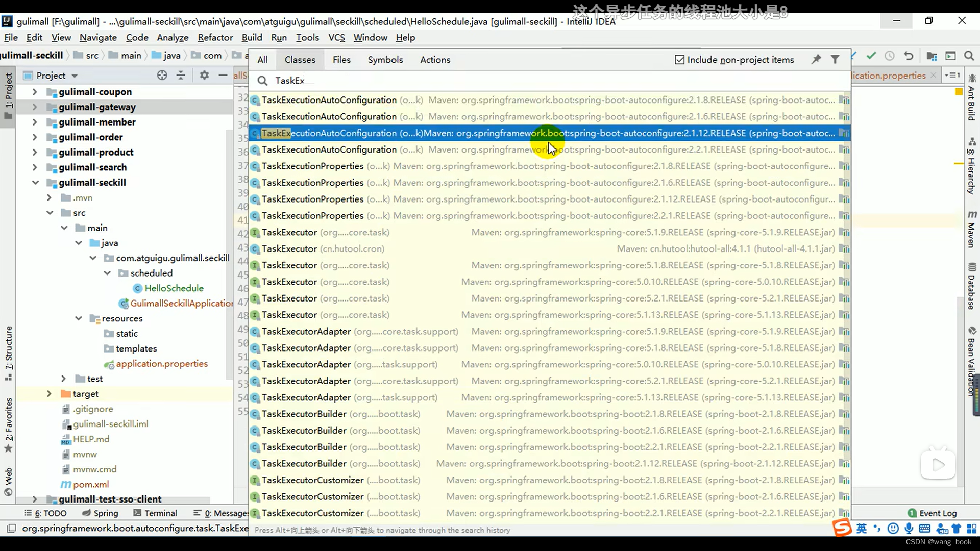Viewport: 980px width, 551px height.
Task: Toggle Include non-project items checkbox
Action: coord(679,60)
